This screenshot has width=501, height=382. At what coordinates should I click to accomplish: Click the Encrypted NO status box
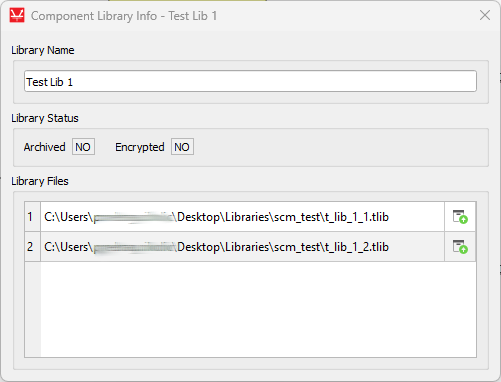182,147
